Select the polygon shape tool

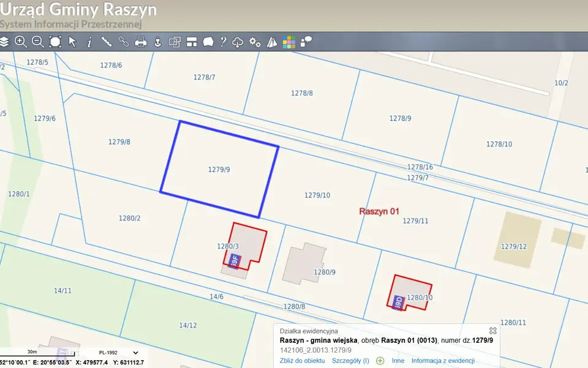click(208, 42)
